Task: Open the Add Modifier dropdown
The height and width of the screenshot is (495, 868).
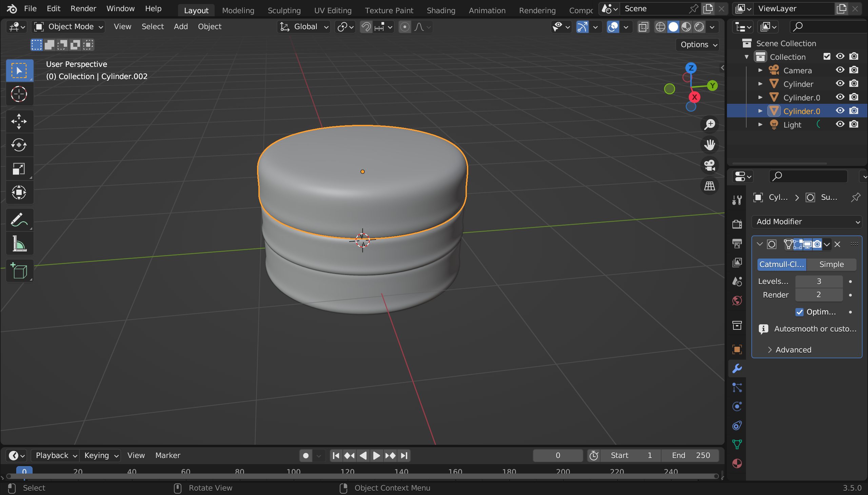Action: click(807, 222)
